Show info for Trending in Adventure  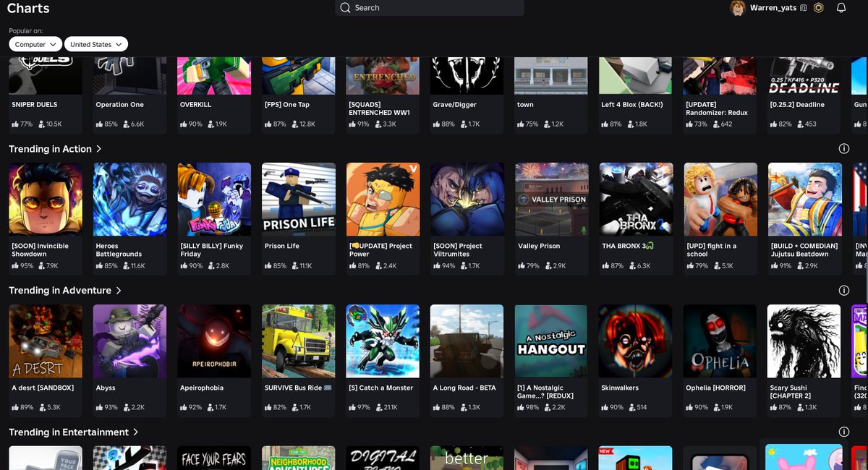point(843,291)
